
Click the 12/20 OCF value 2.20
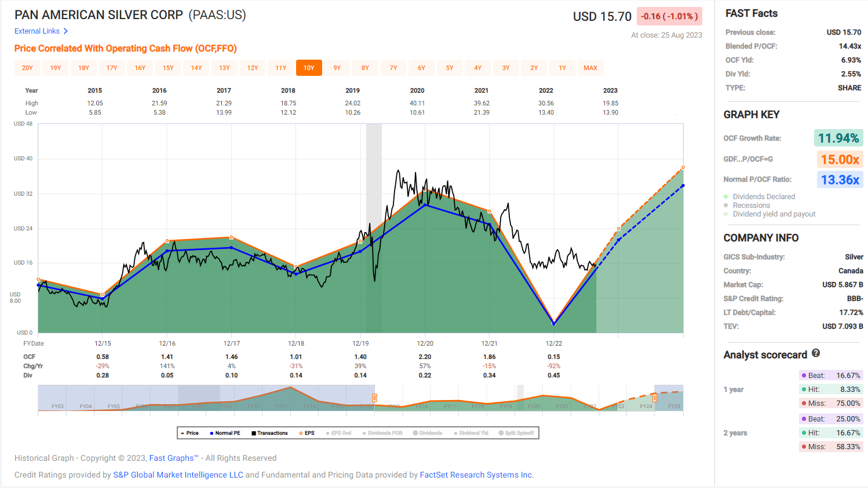point(425,357)
